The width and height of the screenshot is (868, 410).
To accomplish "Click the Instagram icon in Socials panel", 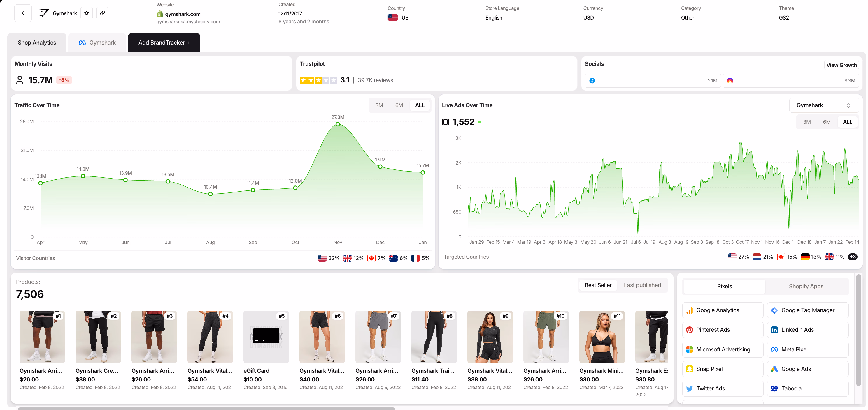I will pos(730,80).
